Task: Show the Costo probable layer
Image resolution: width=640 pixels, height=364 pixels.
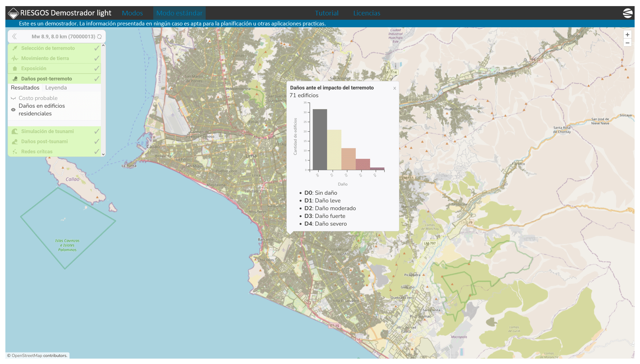Action: [x=13, y=98]
